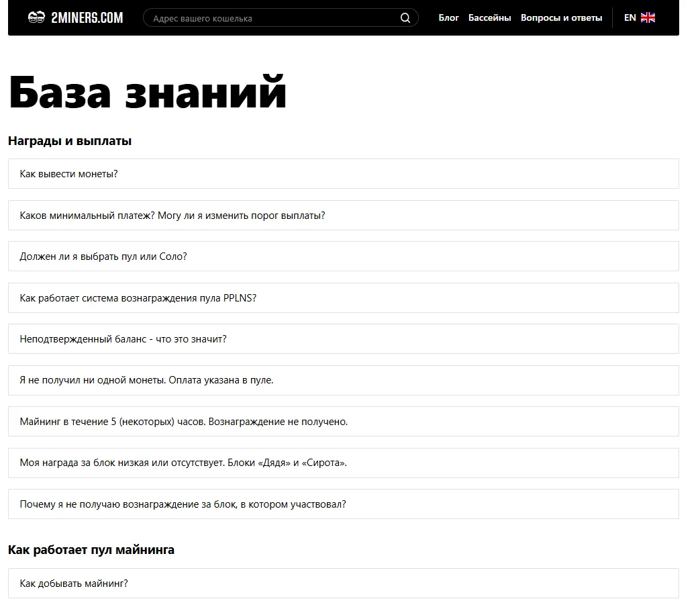The image size is (700, 603).
Task: Click the UK flag language icon
Action: point(648,18)
